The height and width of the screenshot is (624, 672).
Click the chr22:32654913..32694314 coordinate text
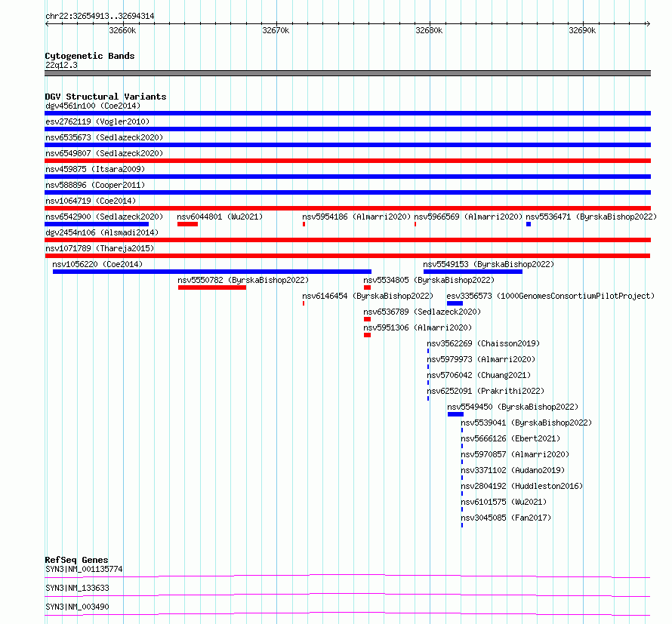(x=100, y=16)
